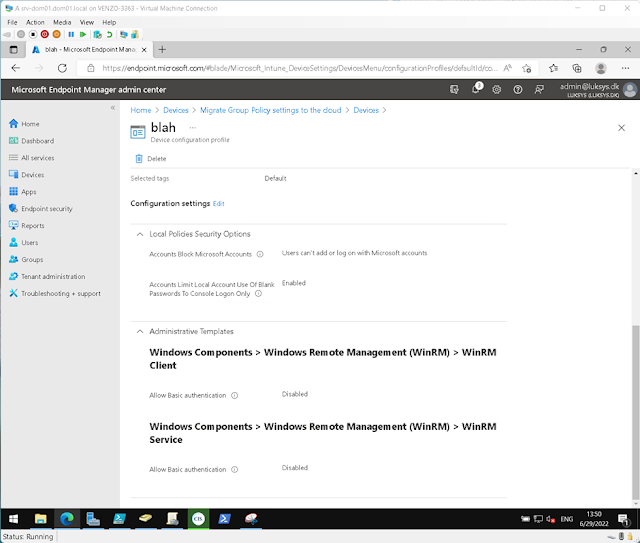Collapse Local Policies Security Options section
This screenshot has width=640, height=543.
[140, 234]
